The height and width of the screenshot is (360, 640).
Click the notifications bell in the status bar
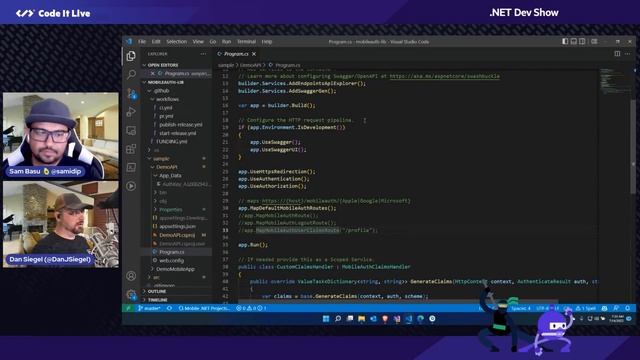pos(627,308)
